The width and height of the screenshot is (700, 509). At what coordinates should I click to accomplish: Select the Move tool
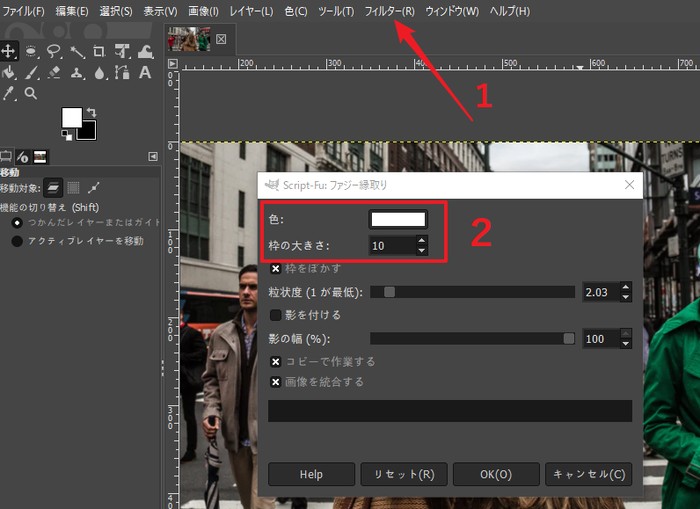(8, 51)
